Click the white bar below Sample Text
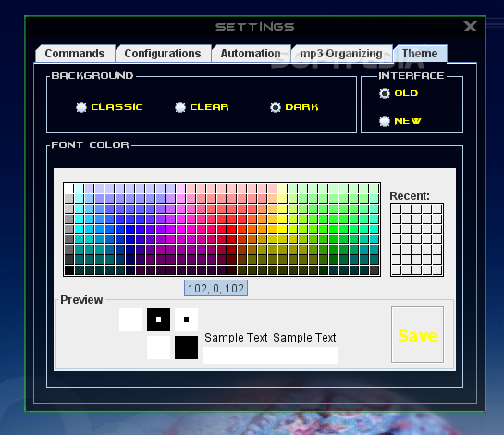 [x=270, y=355]
